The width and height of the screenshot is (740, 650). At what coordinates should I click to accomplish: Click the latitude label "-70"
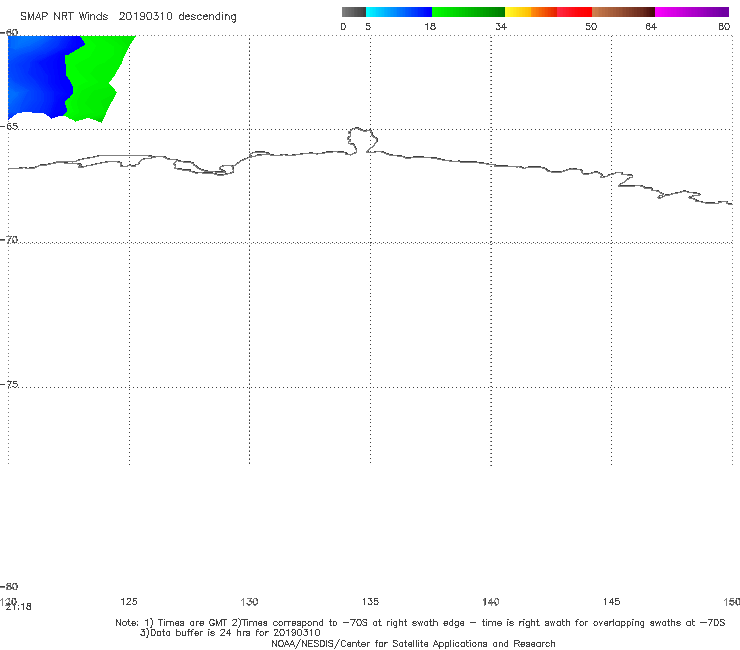pos(9,240)
